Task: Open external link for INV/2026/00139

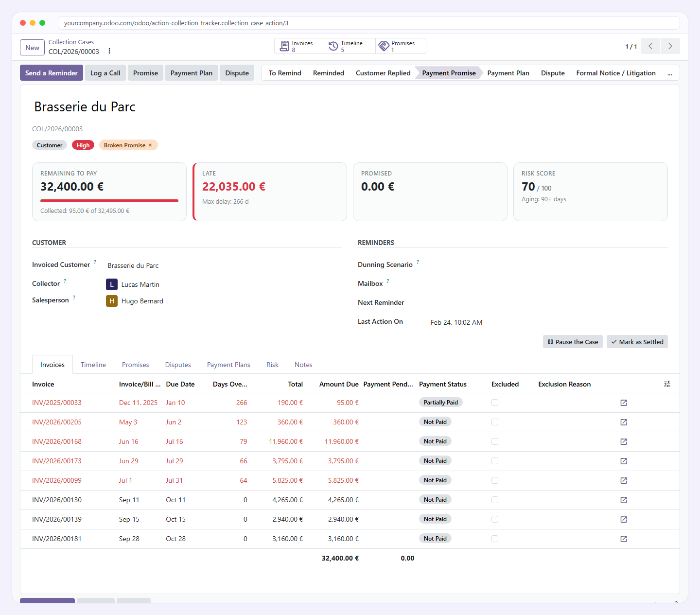Action: coord(624,519)
